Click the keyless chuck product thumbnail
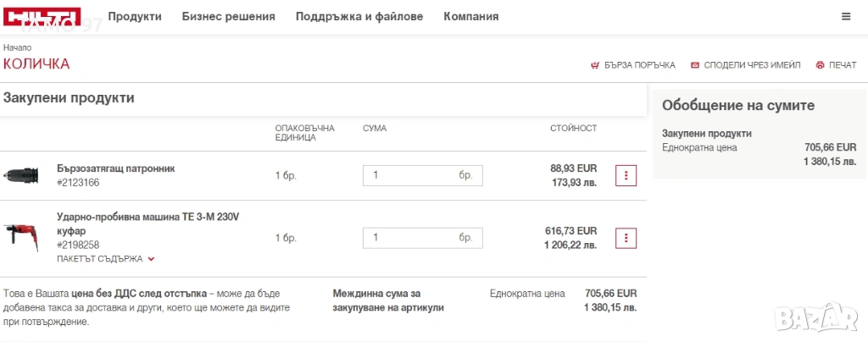The width and height of the screenshot is (868, 342). [x=20, y=175]
